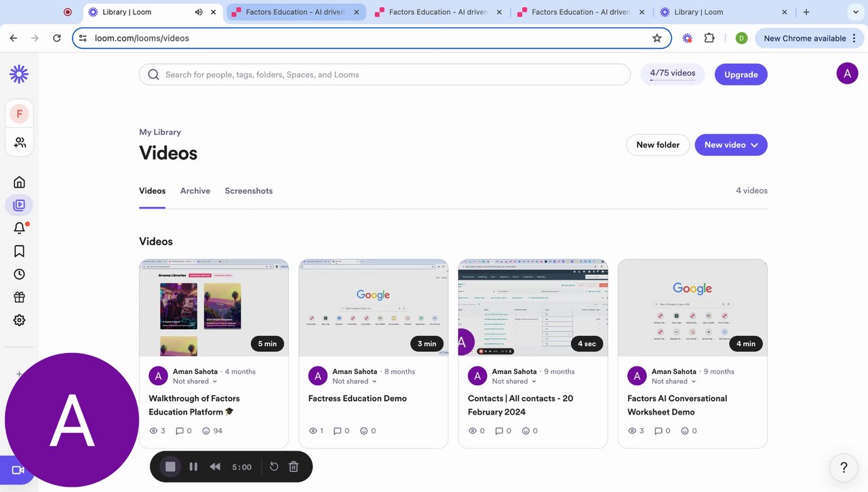Expand Not shared dropdown on Contacts video
The width and height of the screenshot is (868, 492).
coord(514,381)
